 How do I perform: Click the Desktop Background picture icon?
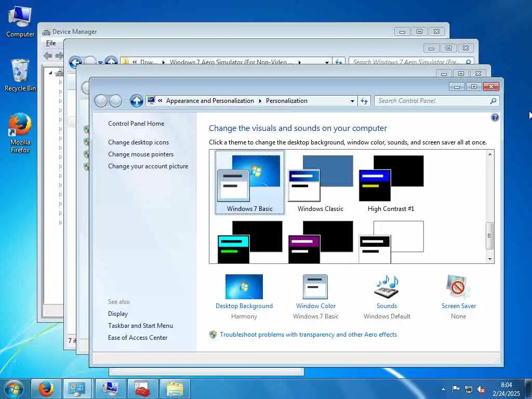[244, 287]
